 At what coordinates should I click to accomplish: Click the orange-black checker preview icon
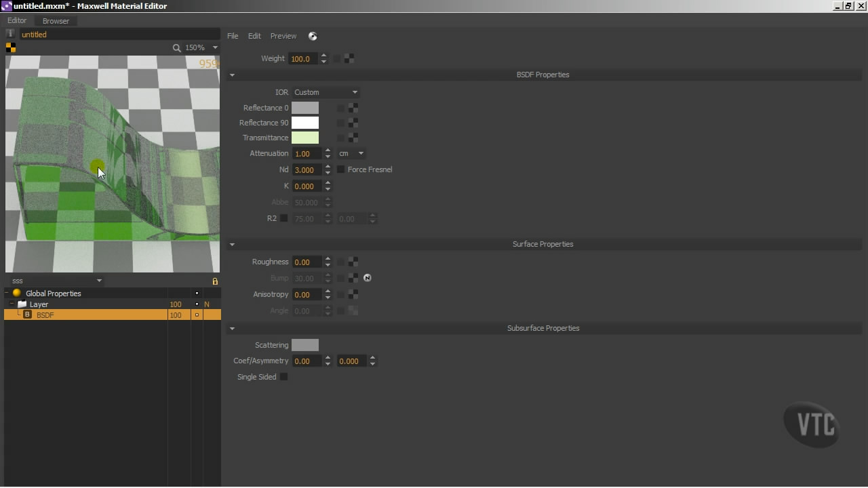10,47
